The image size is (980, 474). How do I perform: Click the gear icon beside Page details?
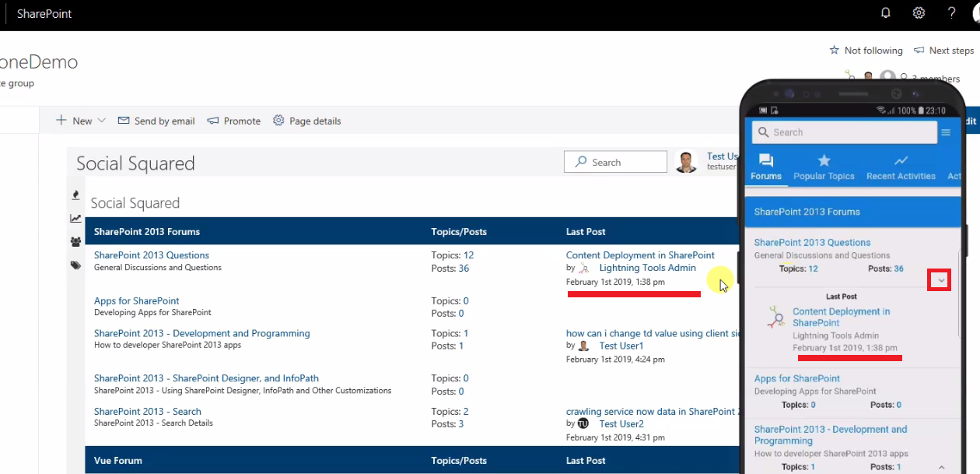click(278, 121)
